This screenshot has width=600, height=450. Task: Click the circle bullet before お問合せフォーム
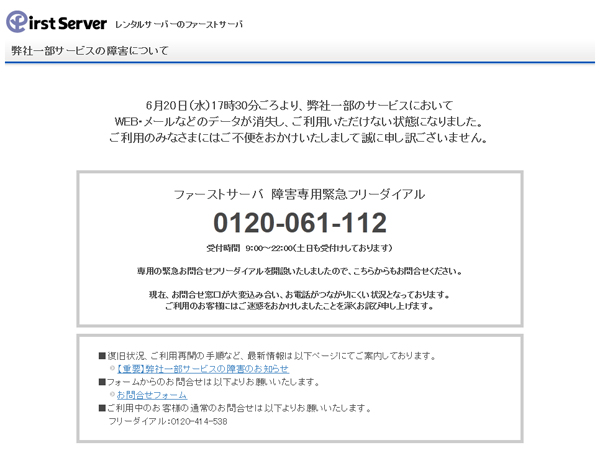[x=112, y=395]
